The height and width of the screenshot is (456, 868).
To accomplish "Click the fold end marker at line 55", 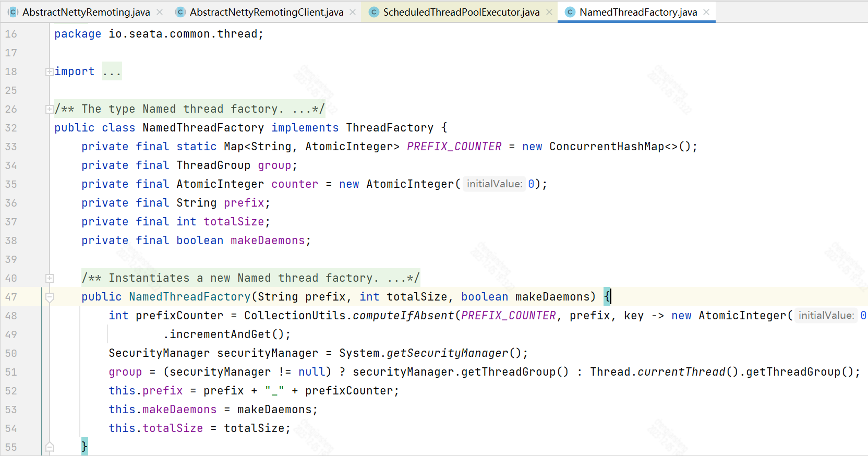I will coord(50,447).
